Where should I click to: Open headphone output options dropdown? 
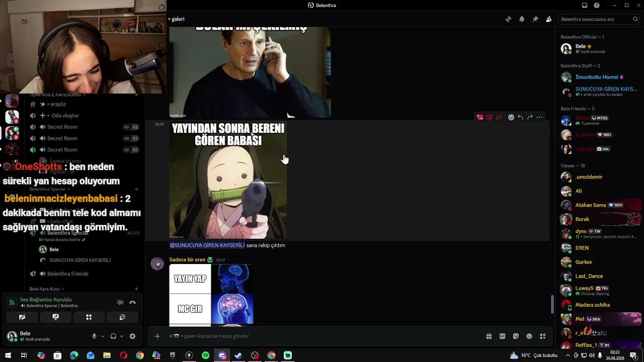(122, 336)
